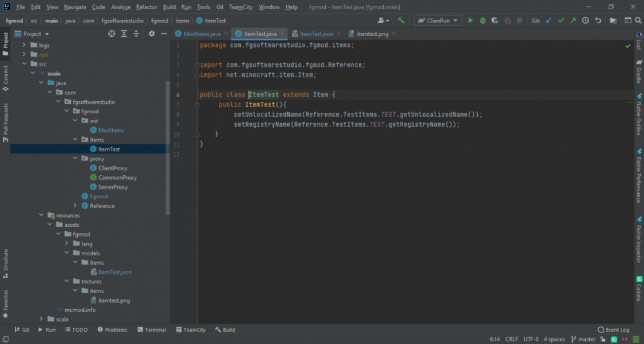Viewport: 644px width, 344px height.
Task: Click the Run Anything icon
Action: click(628, 21)
